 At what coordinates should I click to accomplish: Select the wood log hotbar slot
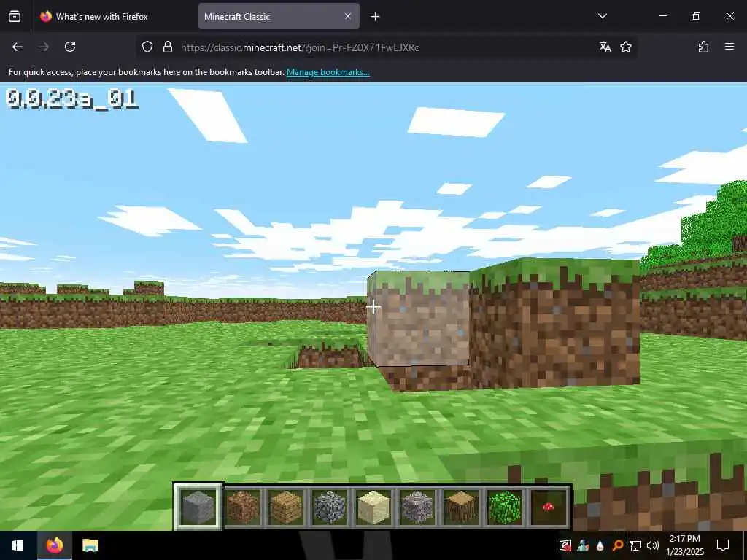point(461,507)
